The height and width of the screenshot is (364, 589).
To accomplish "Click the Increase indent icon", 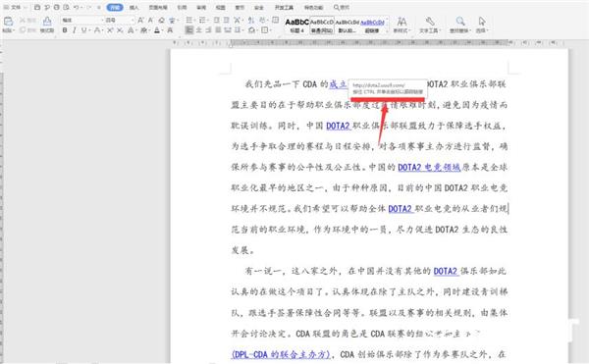I will [226, 21].
